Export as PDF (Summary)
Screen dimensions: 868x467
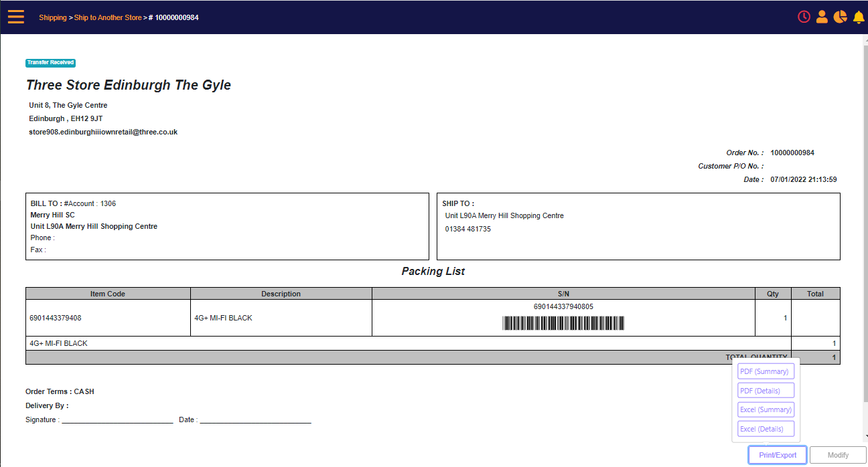(766, 371)
